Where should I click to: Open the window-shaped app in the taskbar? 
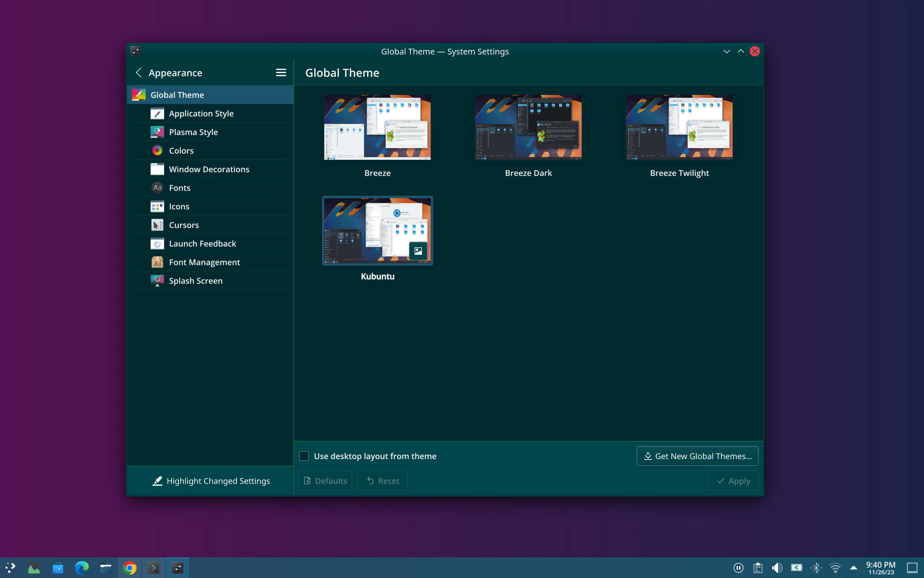(x=106, y=568)
